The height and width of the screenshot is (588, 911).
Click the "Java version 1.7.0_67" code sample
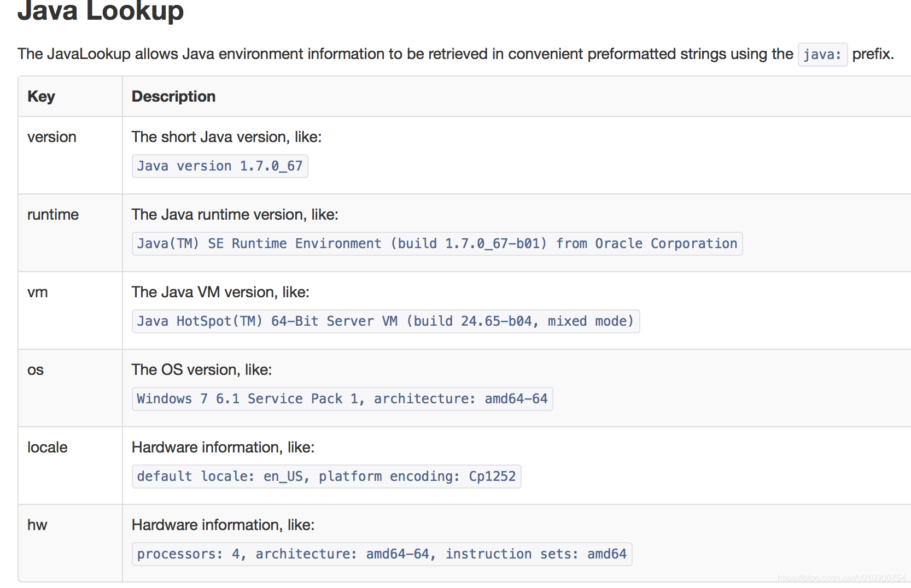(x=220, y=166)
